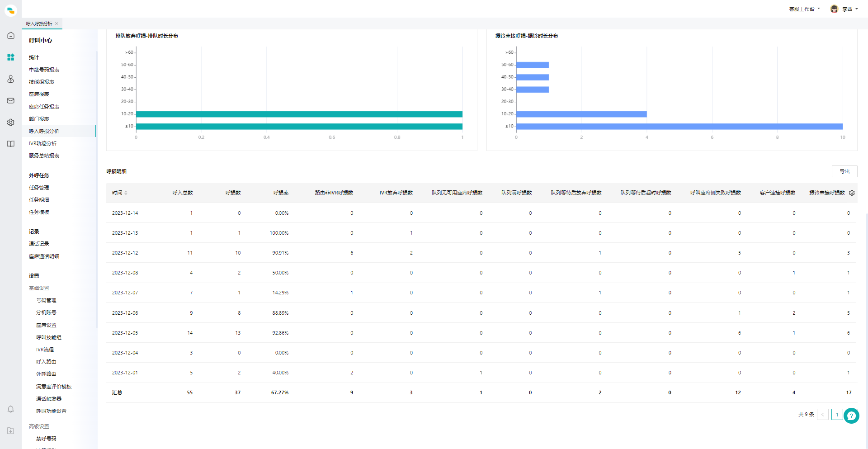Viewport: 868px width, 449px height.
Task: Switch to the 呼入呼损分析 tab
Action: click(39, 24)
